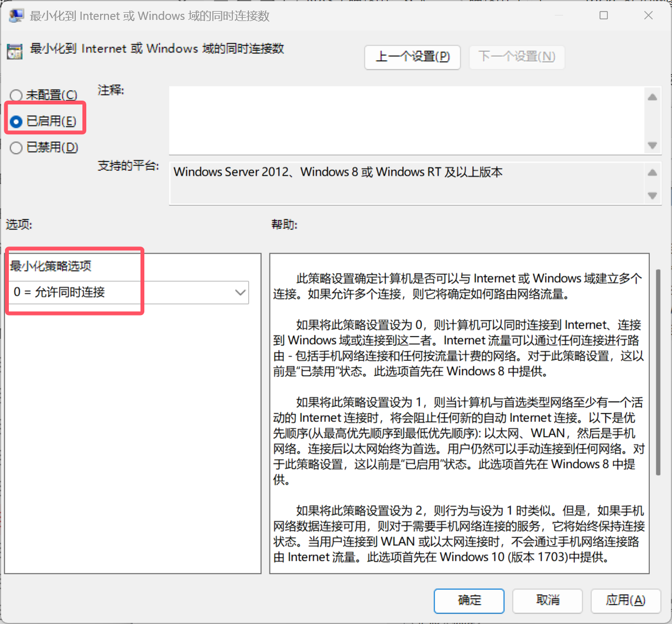Image resolution: width=672 pixels, height=624 pixels.
Task: Open the 最小化策略选项 dropdown
Action: pyautogui.click(x=128, y=292)
